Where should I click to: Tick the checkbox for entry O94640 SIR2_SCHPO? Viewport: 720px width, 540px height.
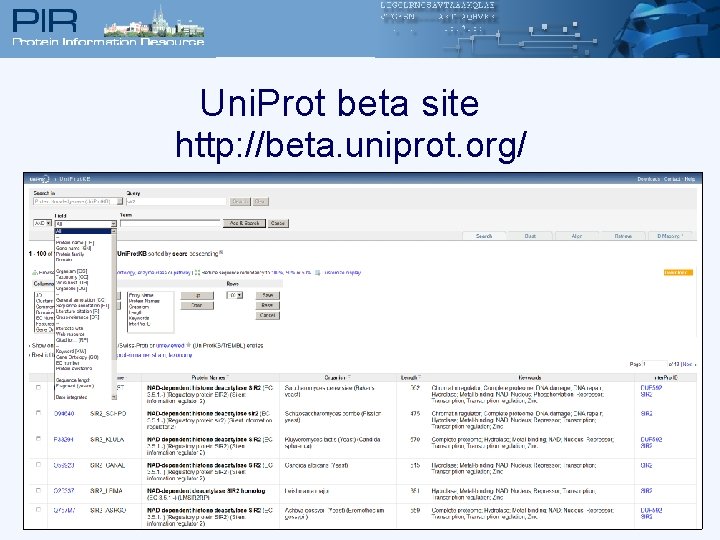pyautogui.click(x=39, y=413)
